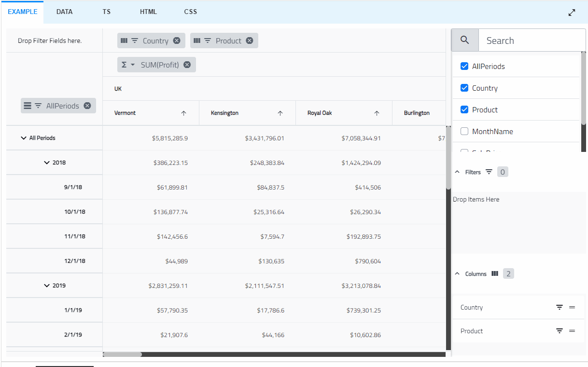Click the drag handle icon beside Product in the Columns list
The height and width of the screenshot is (367, 588).
(x=572, y=331)
